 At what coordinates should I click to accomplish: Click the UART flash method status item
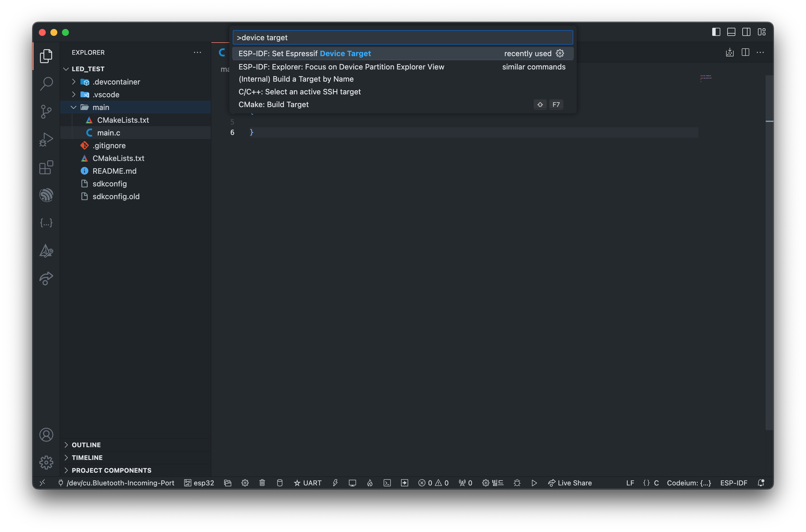(x=307, y=483)
